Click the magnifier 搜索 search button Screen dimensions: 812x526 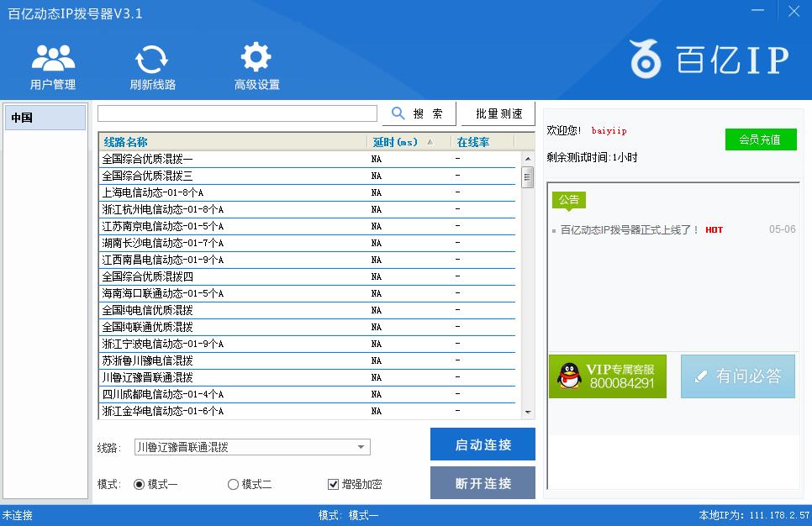coord(419,113)
